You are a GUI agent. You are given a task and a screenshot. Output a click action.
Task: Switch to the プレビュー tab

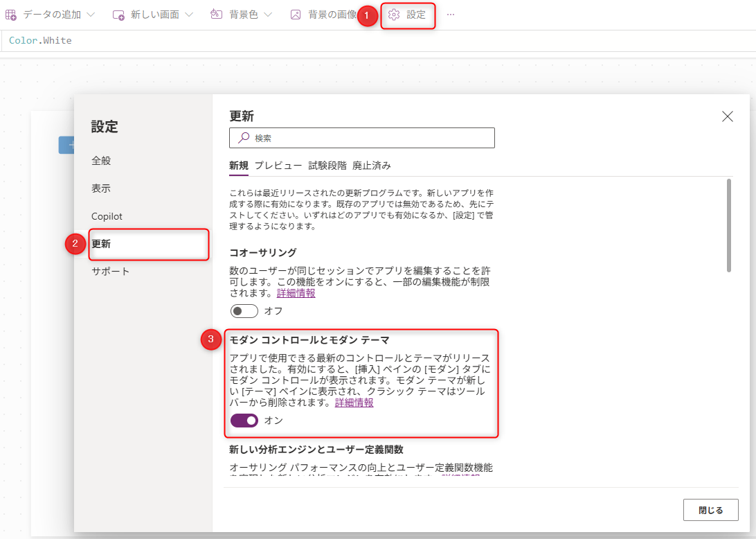278,166
